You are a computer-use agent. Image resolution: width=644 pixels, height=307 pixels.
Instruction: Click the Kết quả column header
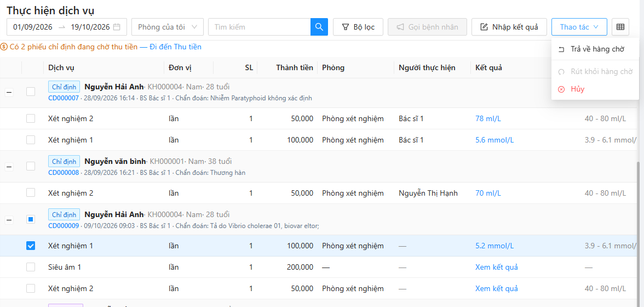488,68
